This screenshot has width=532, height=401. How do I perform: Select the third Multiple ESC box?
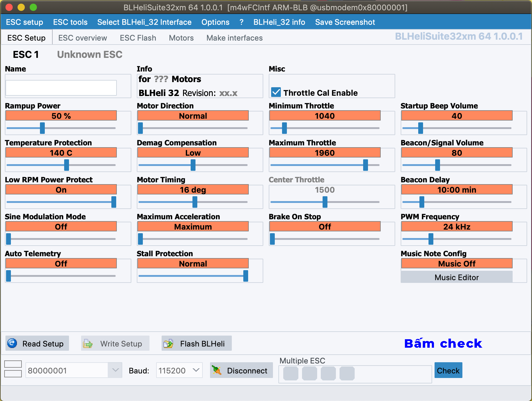[x=328, y=373]
